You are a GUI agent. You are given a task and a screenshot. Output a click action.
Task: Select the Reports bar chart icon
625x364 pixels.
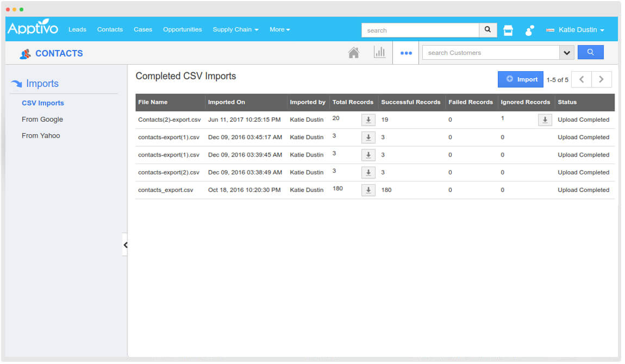[x=380, y=52]
